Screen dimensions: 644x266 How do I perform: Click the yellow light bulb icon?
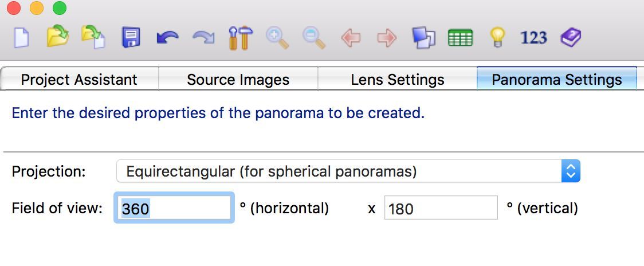click(497, 38)
